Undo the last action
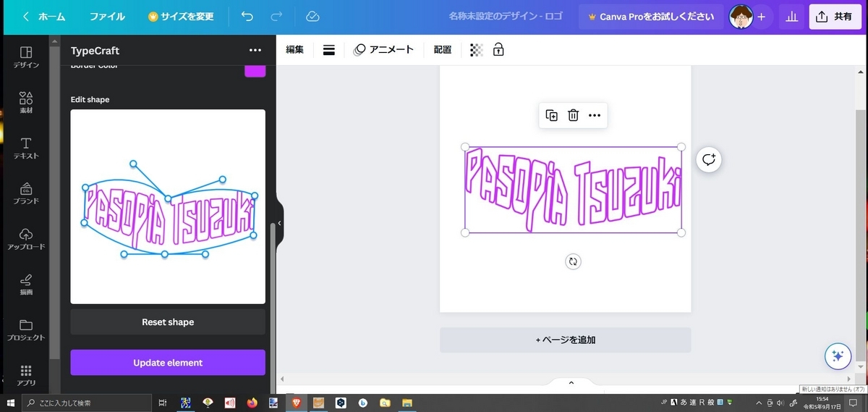Screen dimensions: 868x412 (x=247, y=16)
